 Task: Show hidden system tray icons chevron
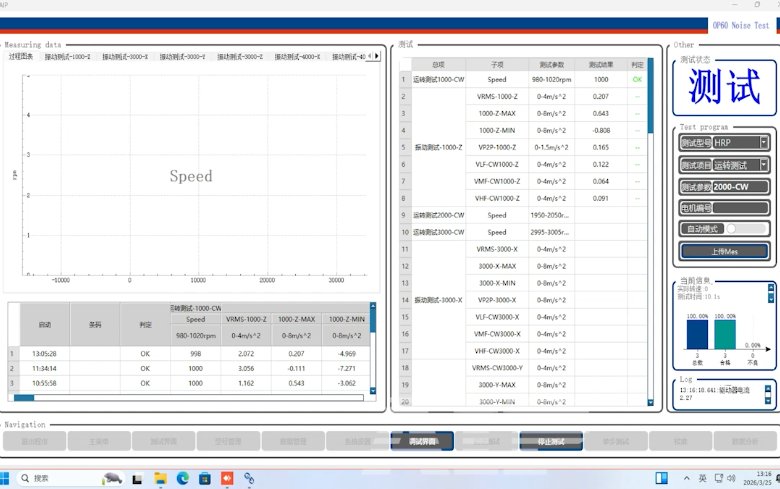tap(686, 478)
